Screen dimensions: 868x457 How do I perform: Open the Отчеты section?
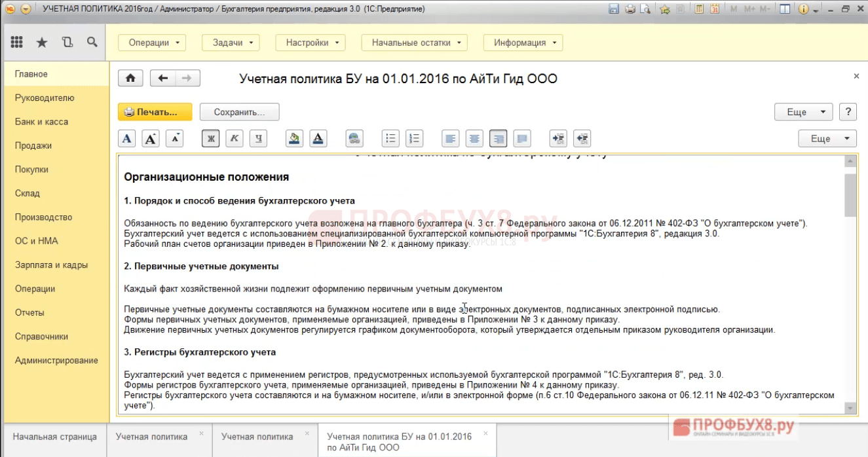pyautogui.click(x=55, y=313)
